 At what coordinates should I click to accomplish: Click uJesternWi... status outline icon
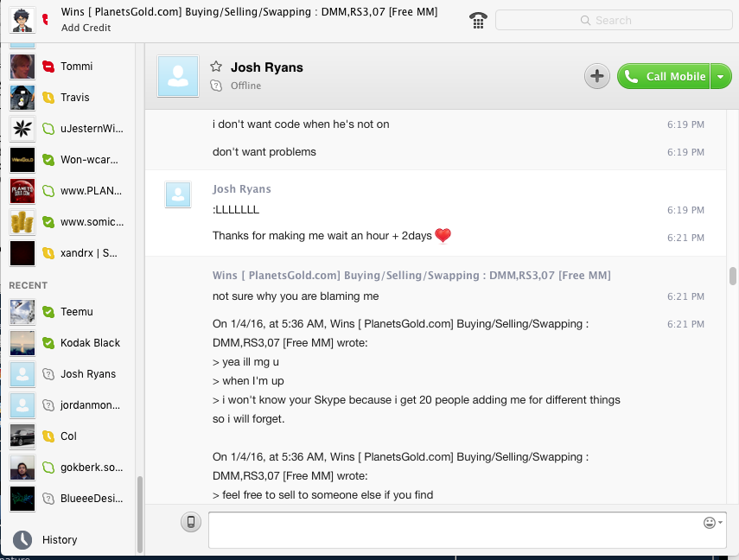48,129
